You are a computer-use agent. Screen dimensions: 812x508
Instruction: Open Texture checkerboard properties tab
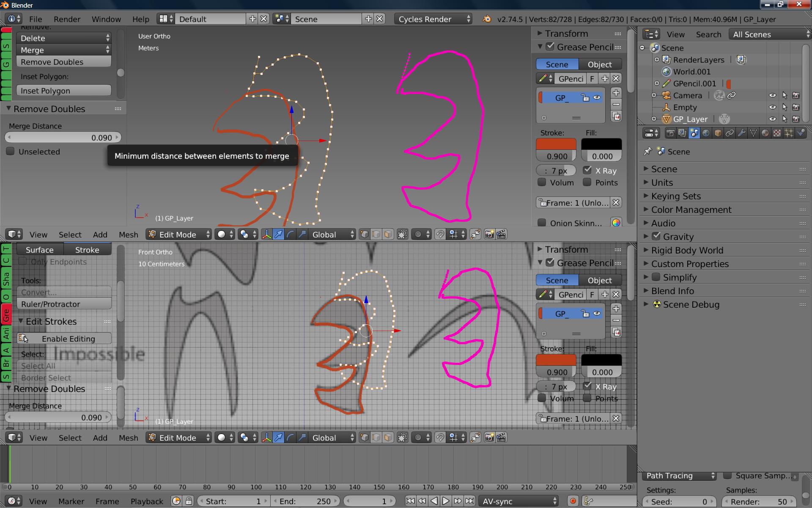777,133
